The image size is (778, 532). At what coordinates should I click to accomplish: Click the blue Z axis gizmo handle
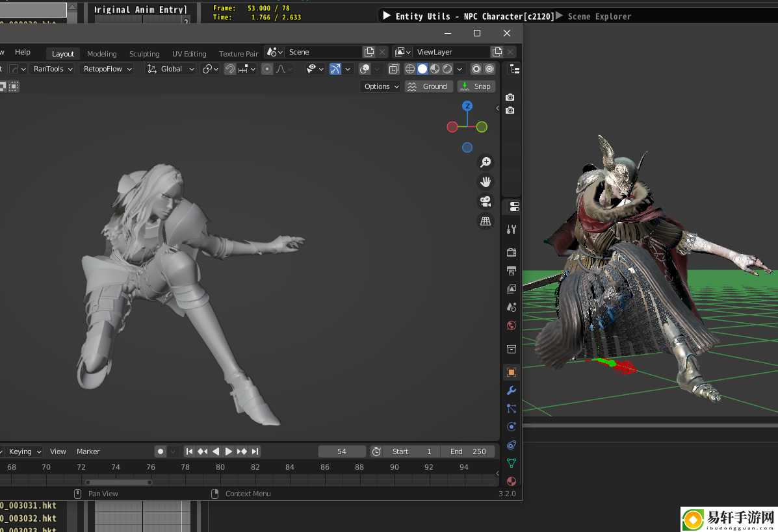[x=467, y=106]
